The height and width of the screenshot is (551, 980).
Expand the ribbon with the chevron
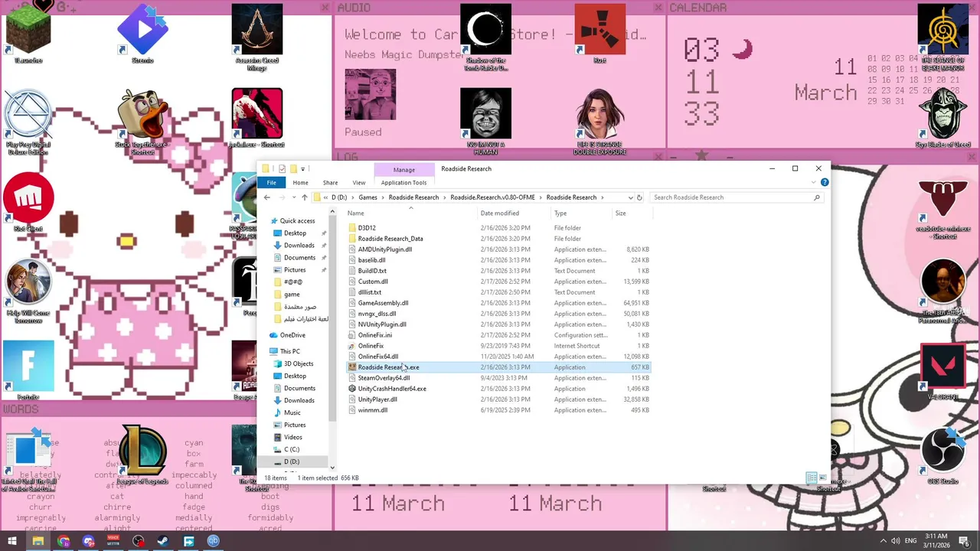tap(814, 182)
